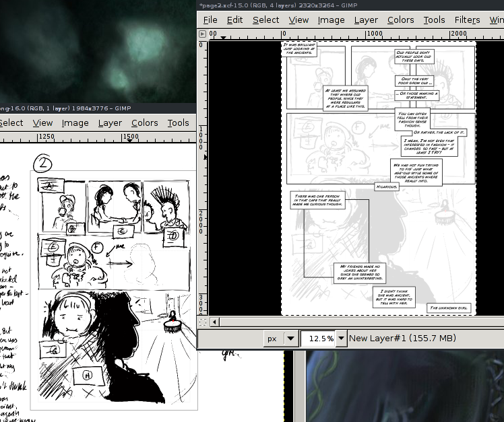Expand the 12.5% zoom dropdown arrow
The width and height of the screenshot is (504, 422).
coord(342,339)
